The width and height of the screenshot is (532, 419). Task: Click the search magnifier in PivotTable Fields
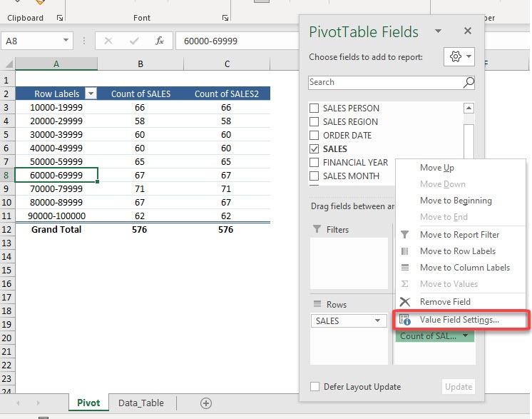point(469,83)
